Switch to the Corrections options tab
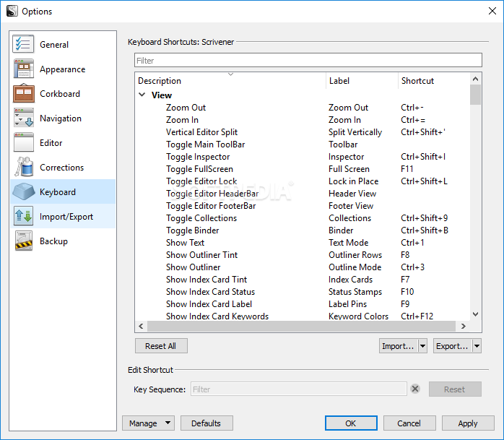504x440 pixels. [x=63, y=167]
